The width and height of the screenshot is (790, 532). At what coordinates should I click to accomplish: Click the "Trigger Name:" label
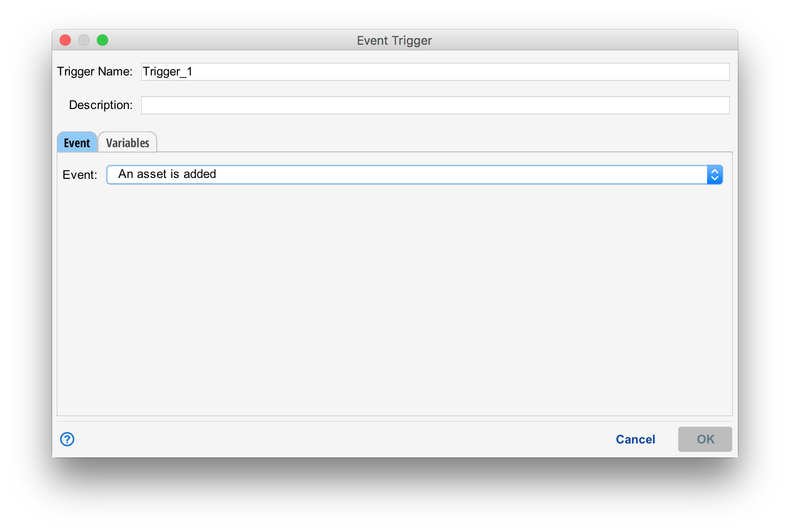point(95,72)
